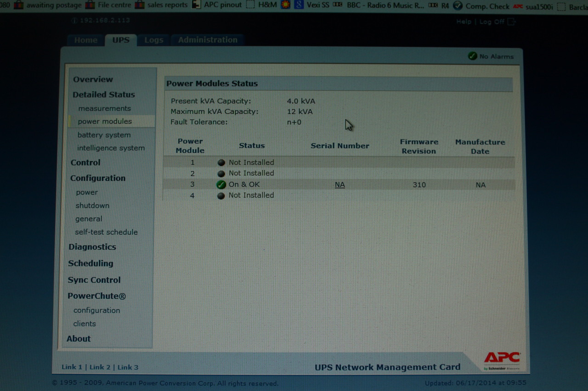
Task: Open PowerChute configuration page
Action: [x=96, y=310]
